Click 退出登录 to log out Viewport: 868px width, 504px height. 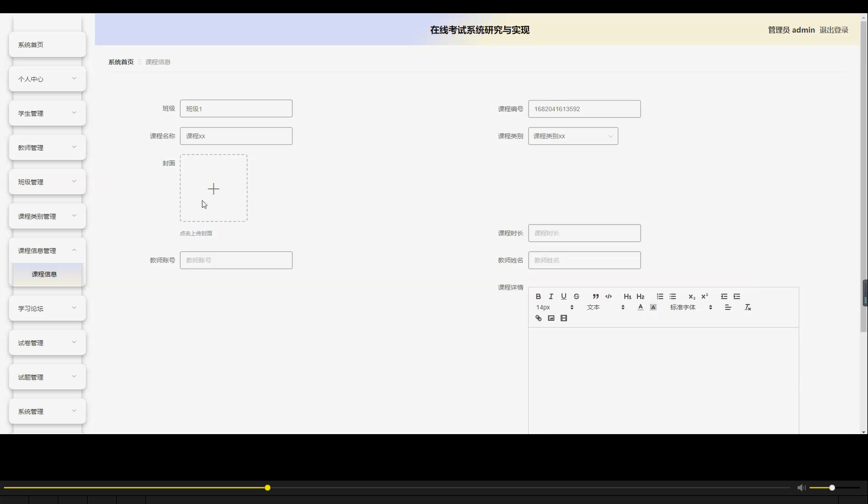coord(833,30)
